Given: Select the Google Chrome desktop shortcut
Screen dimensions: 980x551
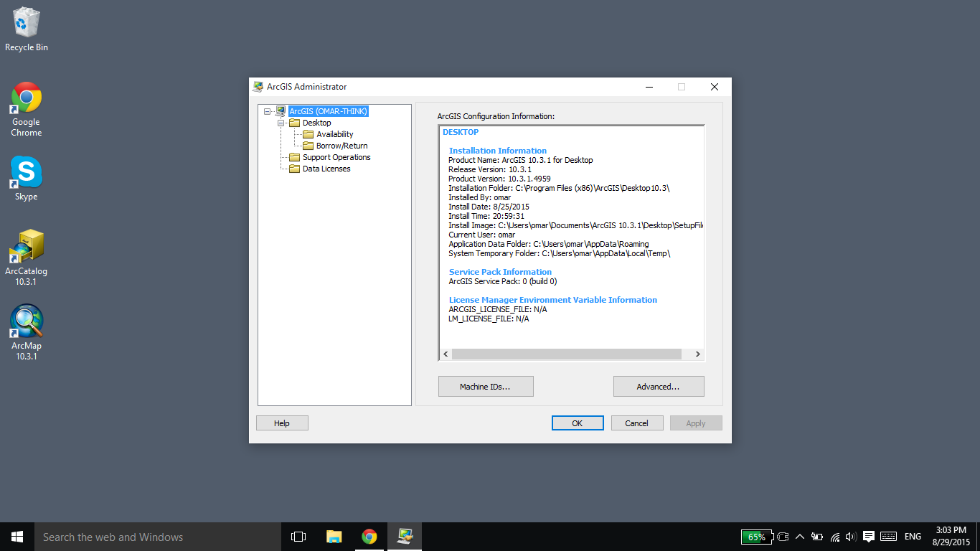Looking at the screenshot, I should 26,109.
